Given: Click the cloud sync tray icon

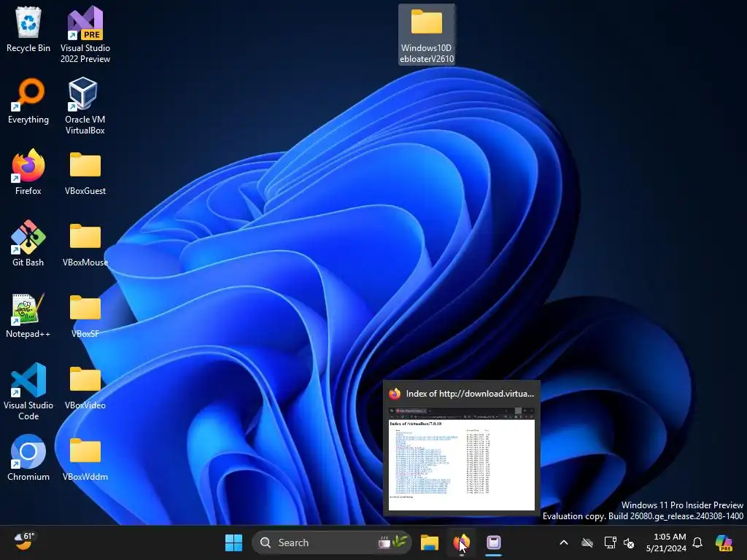Looking at the screenshot, I should (x=587, y=542).
